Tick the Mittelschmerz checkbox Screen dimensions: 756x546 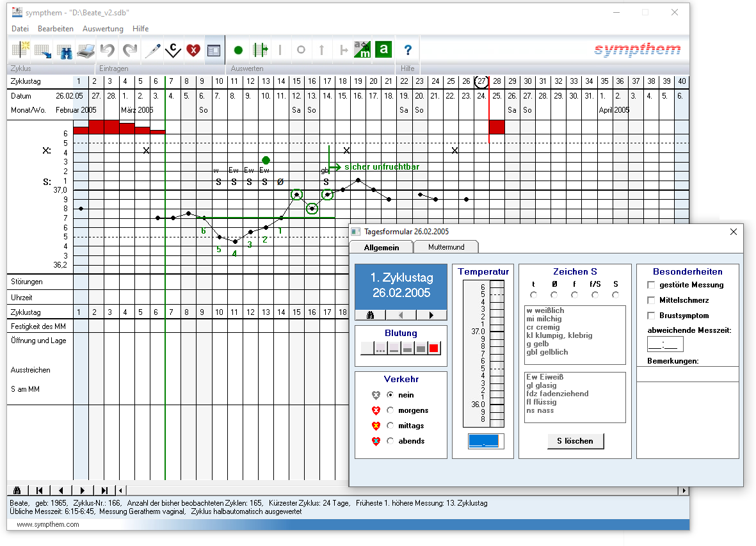pyautogui.click(x=652, y=300)
